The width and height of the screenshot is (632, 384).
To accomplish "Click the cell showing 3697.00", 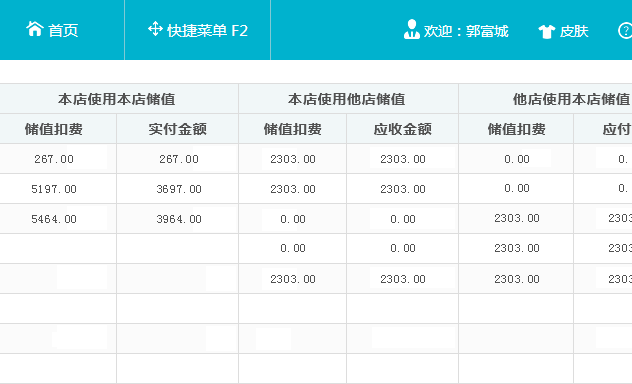I will click(x=177, y=189).
